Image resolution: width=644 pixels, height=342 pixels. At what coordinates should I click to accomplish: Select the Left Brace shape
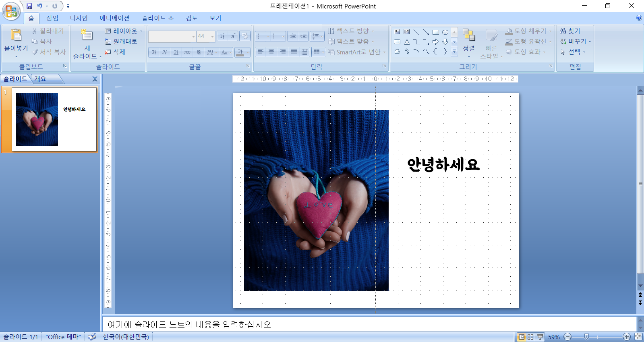436,52
